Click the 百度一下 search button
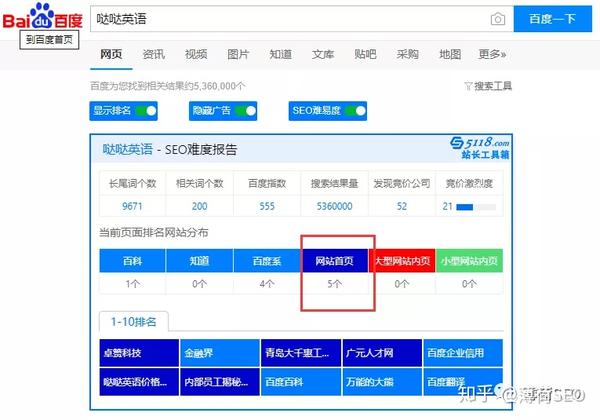600x420 pixels. coord(553,19)
